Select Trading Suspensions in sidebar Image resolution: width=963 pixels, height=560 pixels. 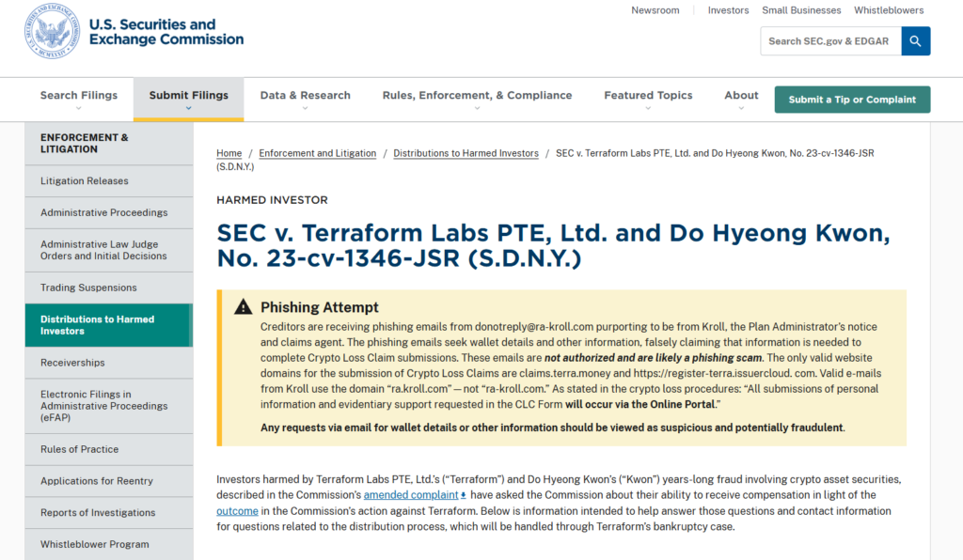click(x=109, y=288)
